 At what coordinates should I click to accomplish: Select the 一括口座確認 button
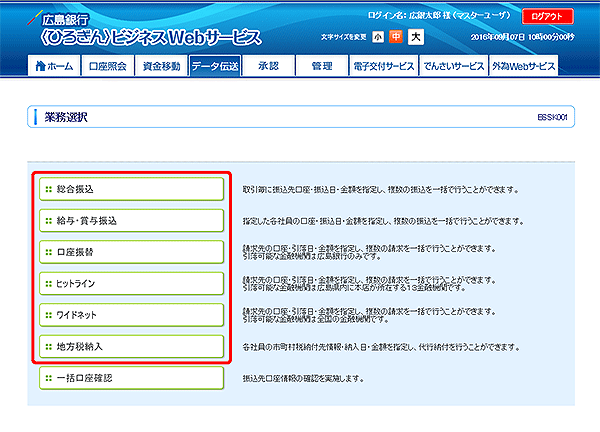point(131,378)
